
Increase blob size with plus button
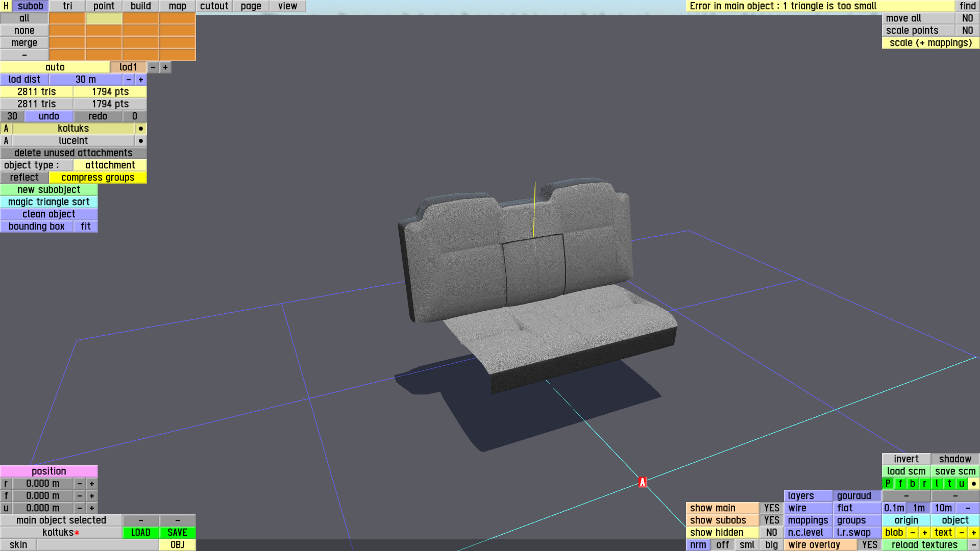pyautogui.click(x=924, y=533)
